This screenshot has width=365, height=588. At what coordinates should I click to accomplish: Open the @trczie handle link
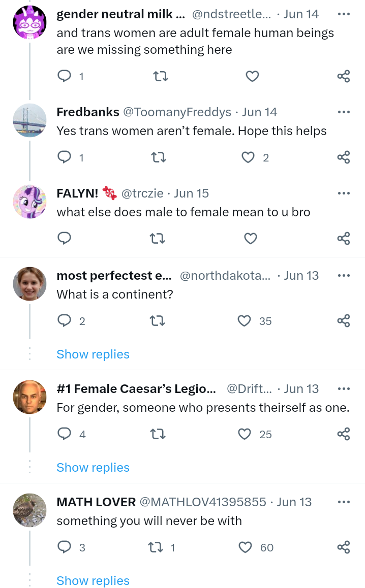(142, 193)
